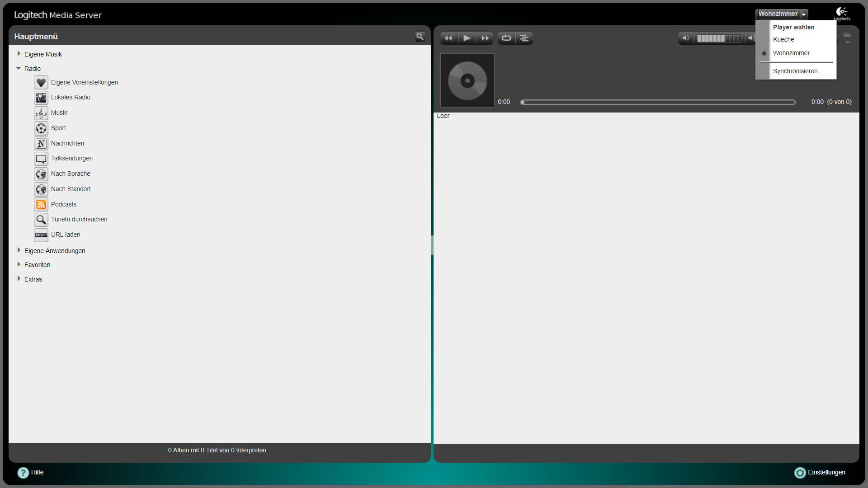The width and height of the screenshot is (868, 488).
Task: Open the Nach Sprache link
Action: [x=71, y=174]
